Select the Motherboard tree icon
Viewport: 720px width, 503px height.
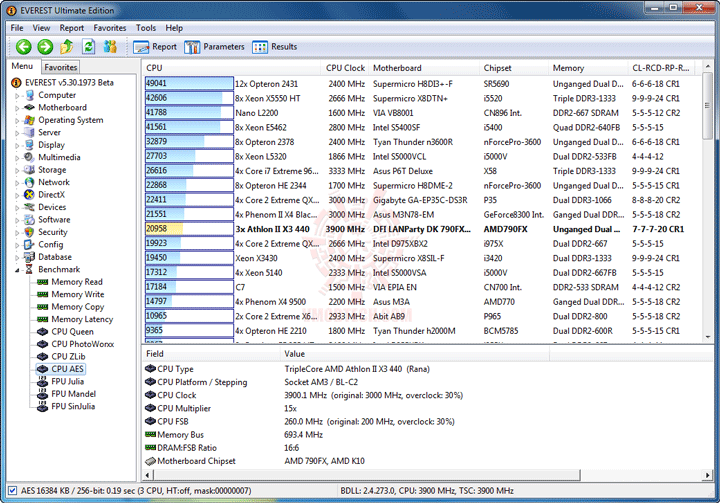pos(30,107)
